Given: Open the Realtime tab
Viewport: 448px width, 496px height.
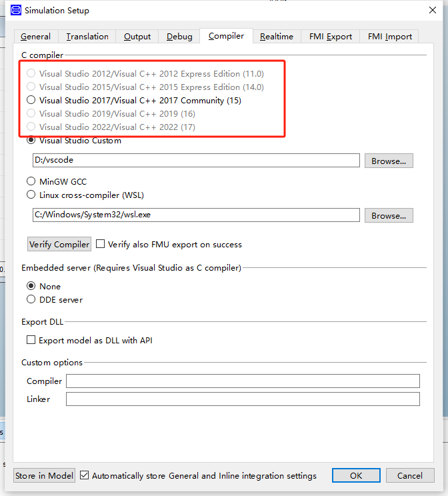Looking at the screenshot, I should [x=277, y=37].
